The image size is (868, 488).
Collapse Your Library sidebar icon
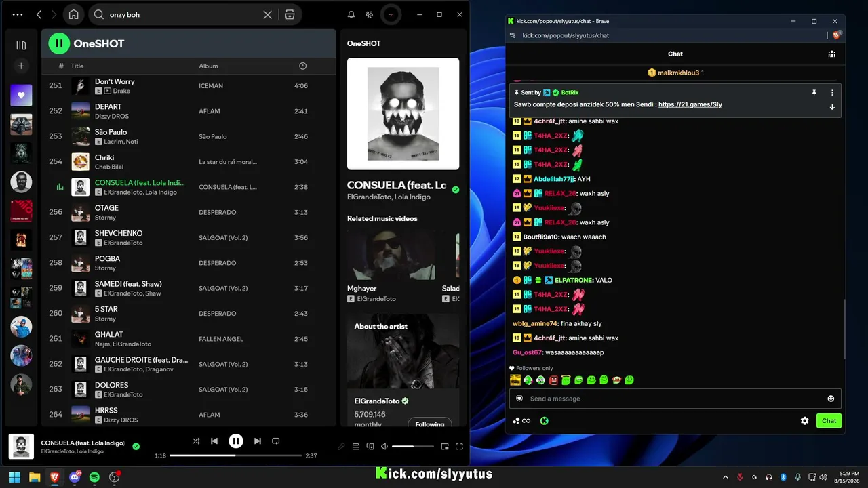21,45
